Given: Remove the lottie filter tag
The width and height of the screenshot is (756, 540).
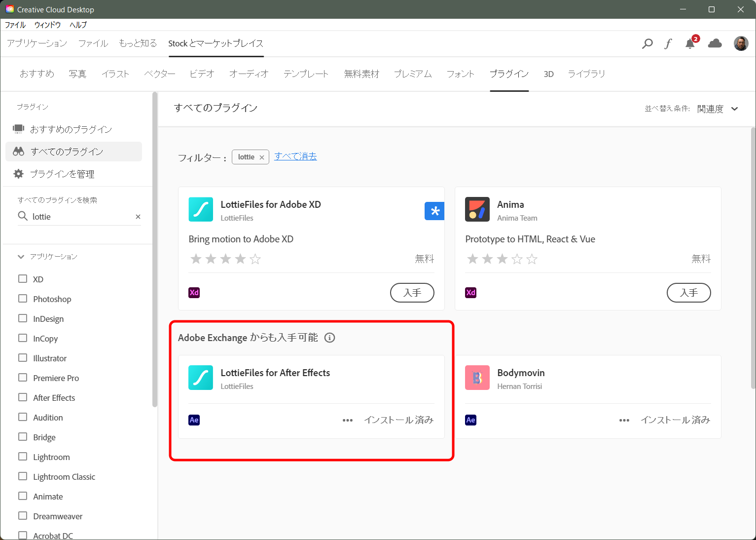Looking at the screenshot, I should pos(262,157).
